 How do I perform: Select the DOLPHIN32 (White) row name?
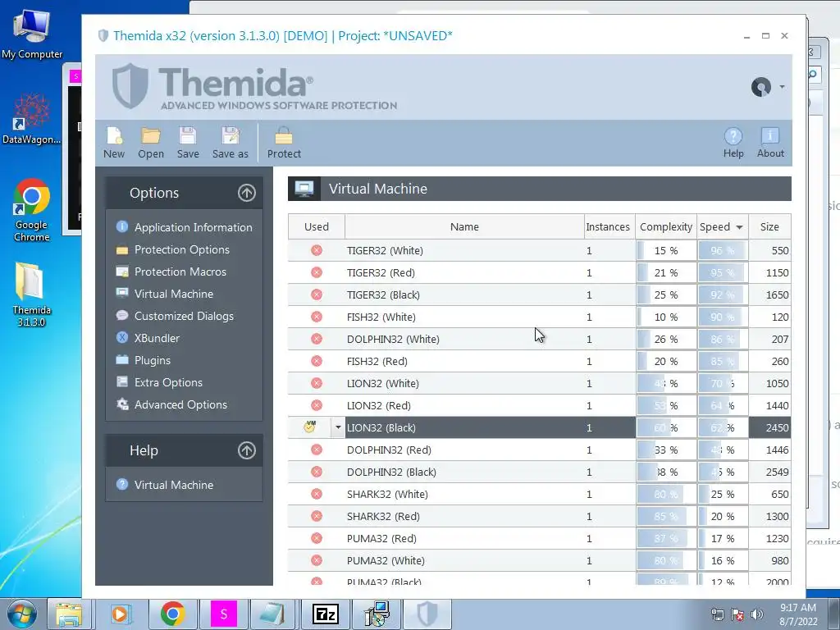(x=393, y=339)
